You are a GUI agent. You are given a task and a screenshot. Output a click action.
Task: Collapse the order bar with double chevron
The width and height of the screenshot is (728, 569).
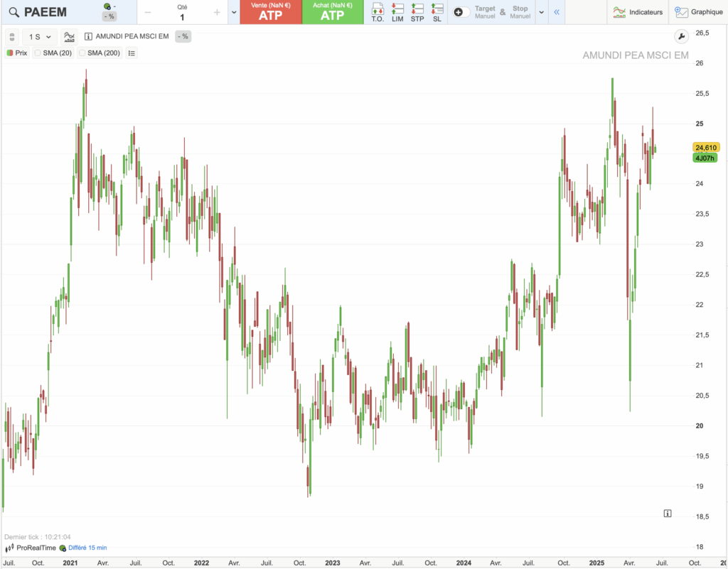(x=556, y=13)
